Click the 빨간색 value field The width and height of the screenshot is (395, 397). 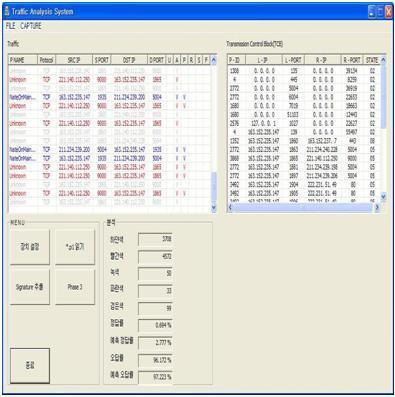pos(155,257)
